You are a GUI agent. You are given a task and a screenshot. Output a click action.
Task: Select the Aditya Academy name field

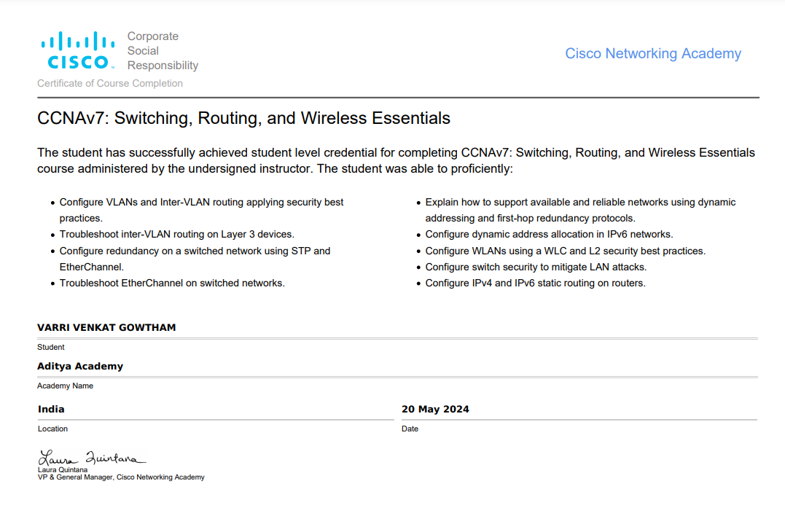click(x=80, y=367)
